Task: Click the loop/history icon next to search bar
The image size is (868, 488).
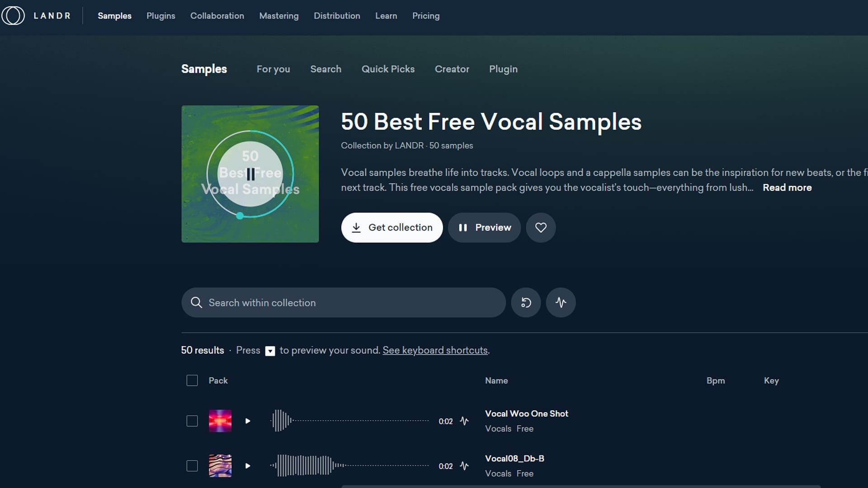Action: pos(525,303)
